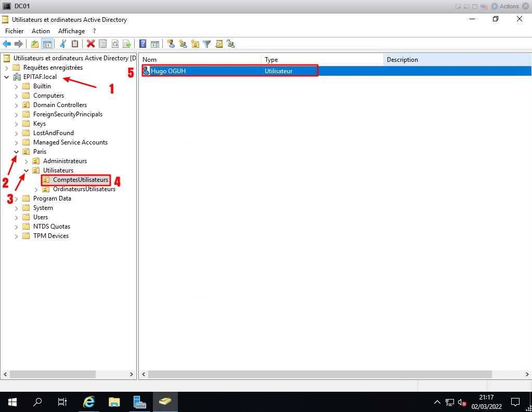Open the Affichage menu

[71, 31]
